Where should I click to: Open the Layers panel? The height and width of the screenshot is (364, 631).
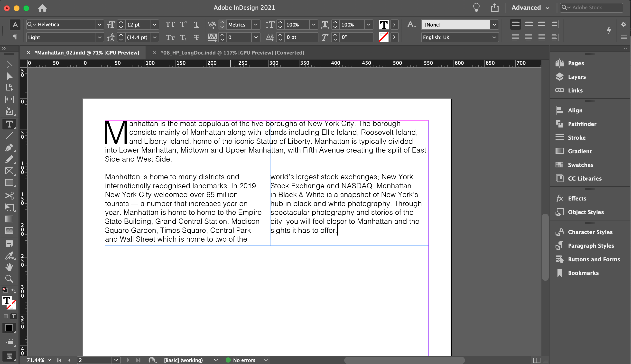click(576, 77)
